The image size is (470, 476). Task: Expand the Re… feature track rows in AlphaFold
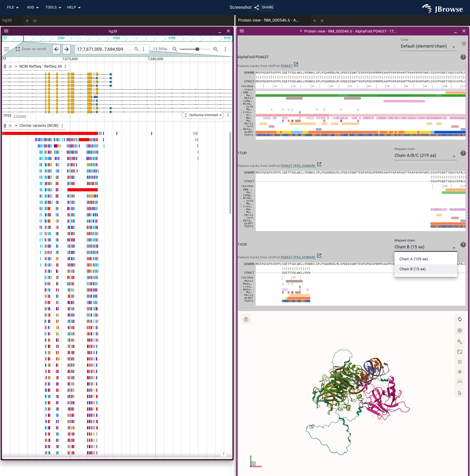point(244,96)
